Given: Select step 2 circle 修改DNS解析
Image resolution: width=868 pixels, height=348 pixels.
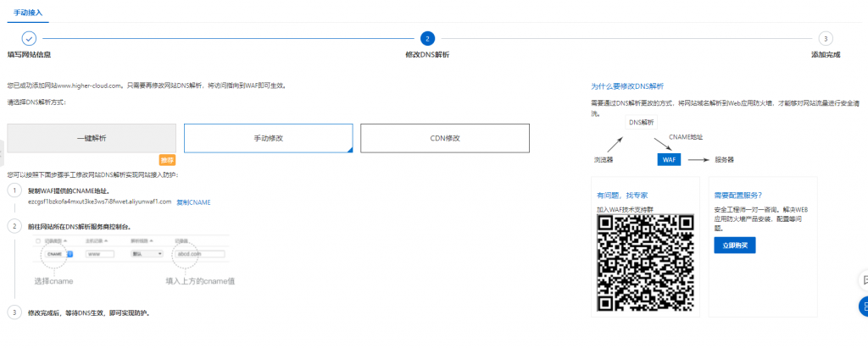Looking at the screenshot, I should [427, 38].
